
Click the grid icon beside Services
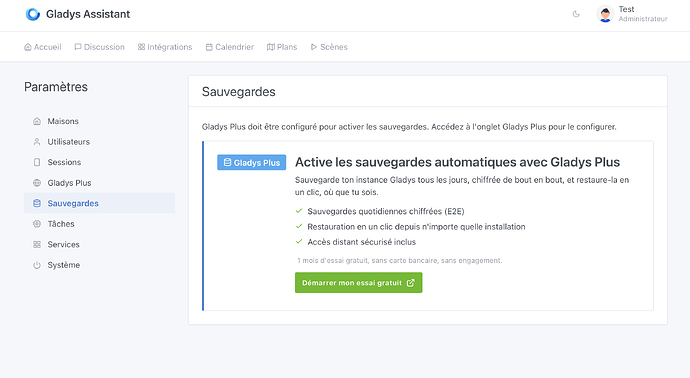point(37,244)
